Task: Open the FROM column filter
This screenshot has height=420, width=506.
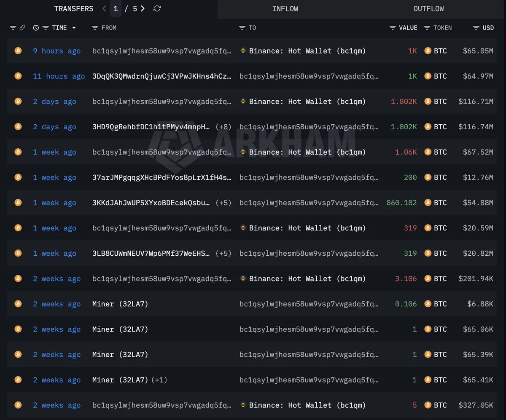Action: coord(95,28)
